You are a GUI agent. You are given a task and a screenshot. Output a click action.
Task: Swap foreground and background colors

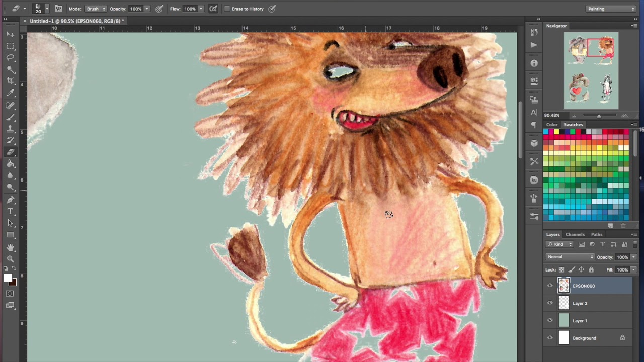pyautogui.click(x=14, y=269)
